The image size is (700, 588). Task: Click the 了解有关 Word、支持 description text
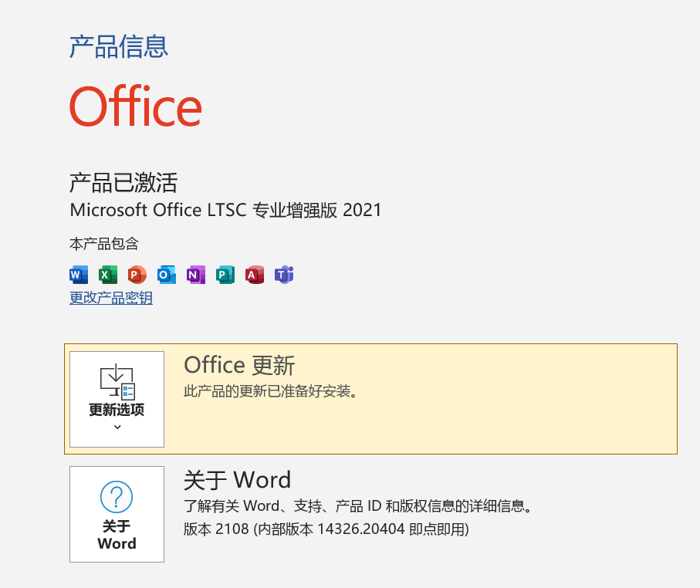point(358,506)
